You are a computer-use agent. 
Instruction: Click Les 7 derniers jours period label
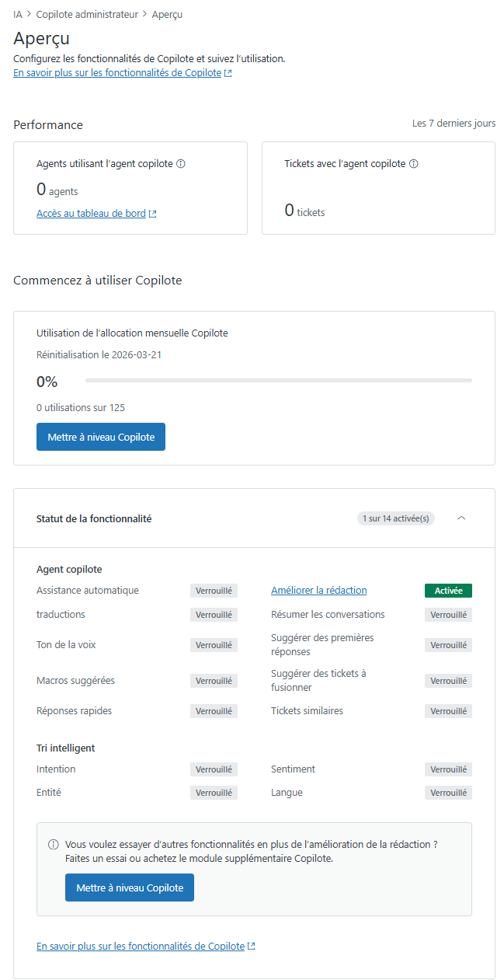(x=454, y=124)
